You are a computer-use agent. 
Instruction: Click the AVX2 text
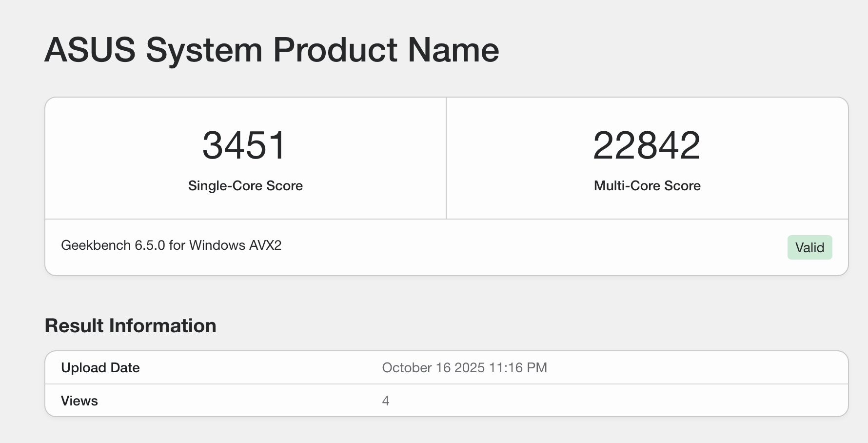point(265,245)
